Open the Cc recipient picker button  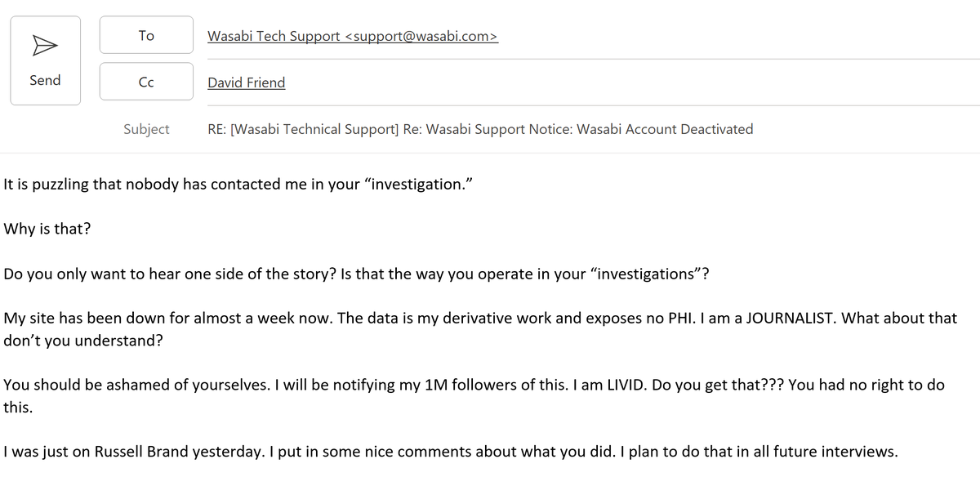pos(146,82)
